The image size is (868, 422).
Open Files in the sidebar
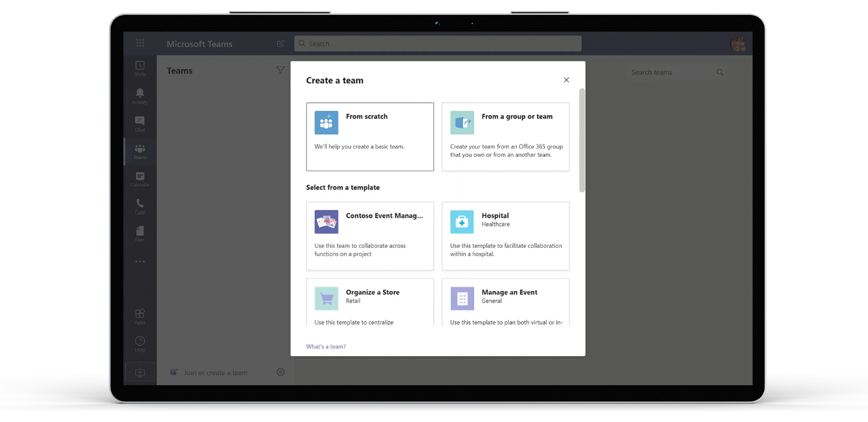[140, 234]
